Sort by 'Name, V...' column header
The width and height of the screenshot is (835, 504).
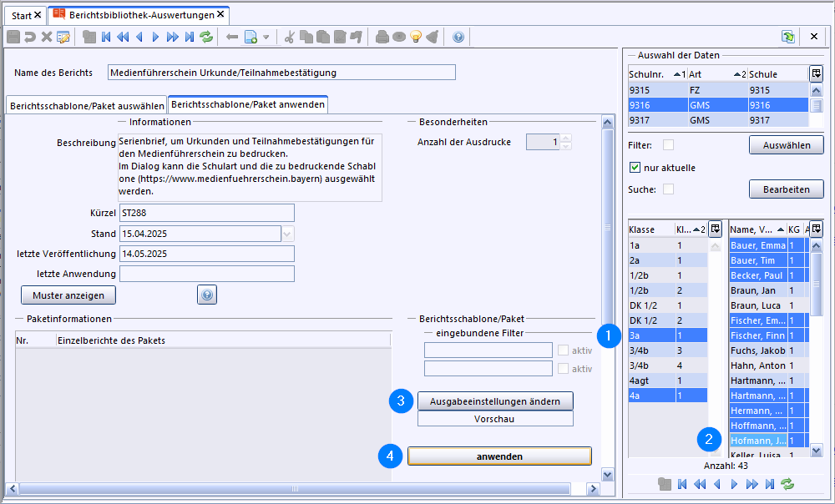(x=757, y=229)
